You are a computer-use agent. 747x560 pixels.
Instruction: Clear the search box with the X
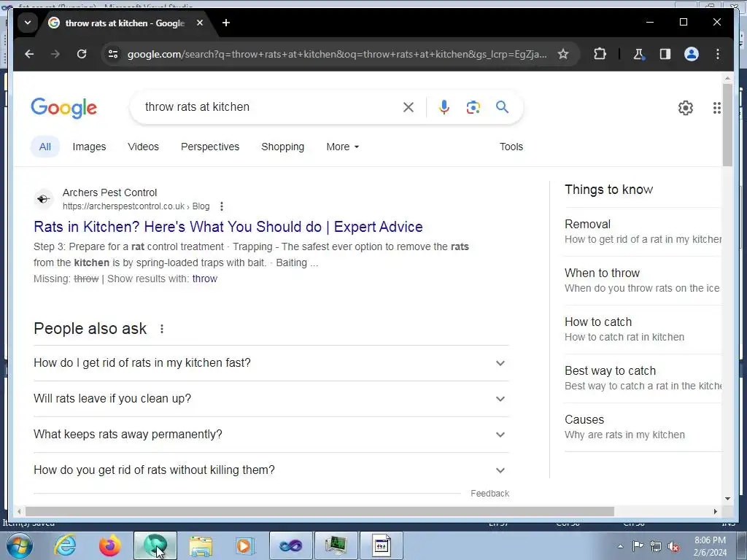tap(409, 108)
